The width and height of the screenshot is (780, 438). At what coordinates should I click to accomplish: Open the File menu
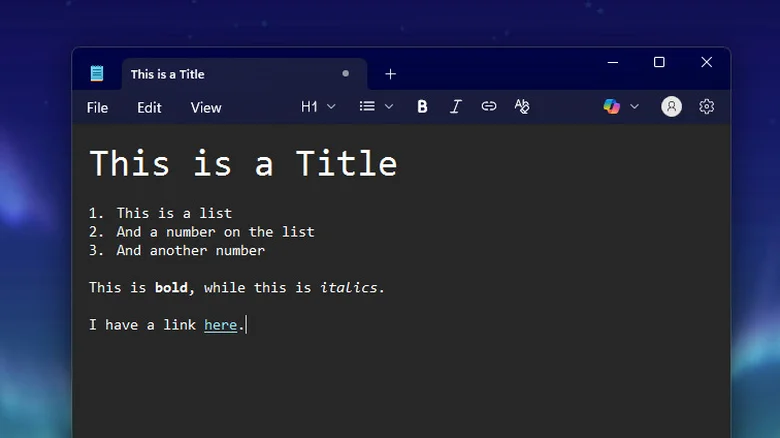point(97,108)
